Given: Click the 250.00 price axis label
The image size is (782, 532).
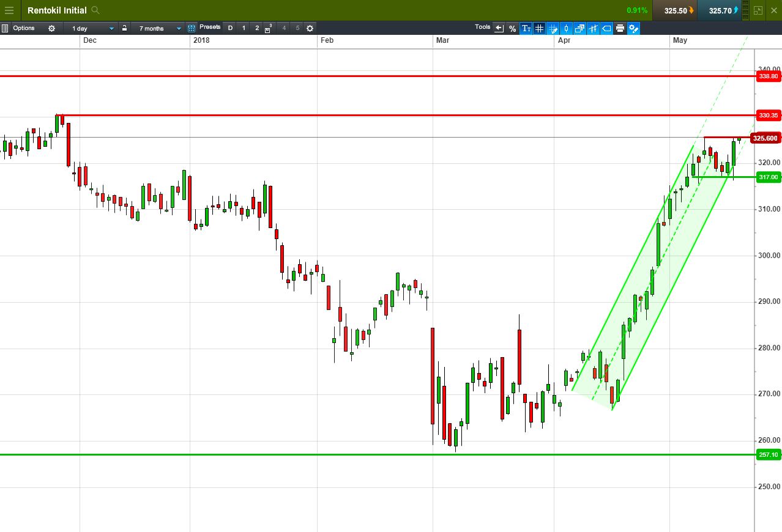Looking at the screenshot, I should pos(769,487).
